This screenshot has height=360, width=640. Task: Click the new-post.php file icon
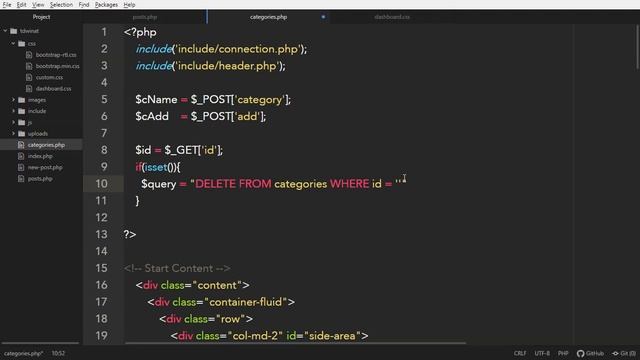21,167
